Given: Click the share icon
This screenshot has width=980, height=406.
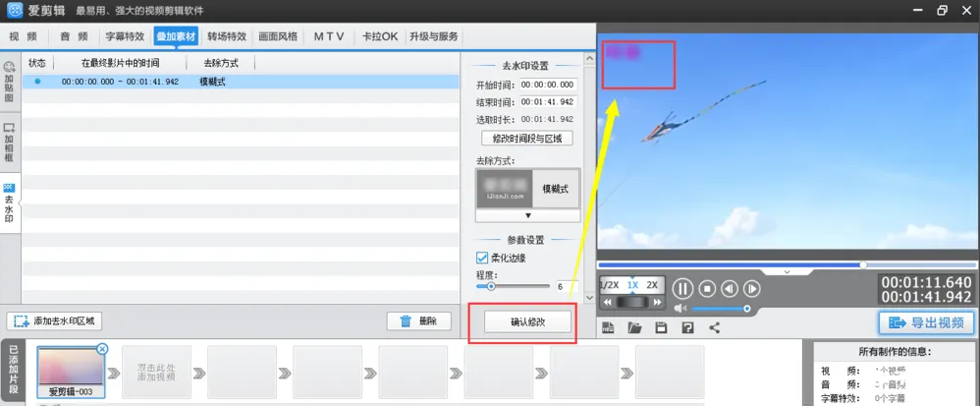Looking at the screenshot, I should coord(714,327).
